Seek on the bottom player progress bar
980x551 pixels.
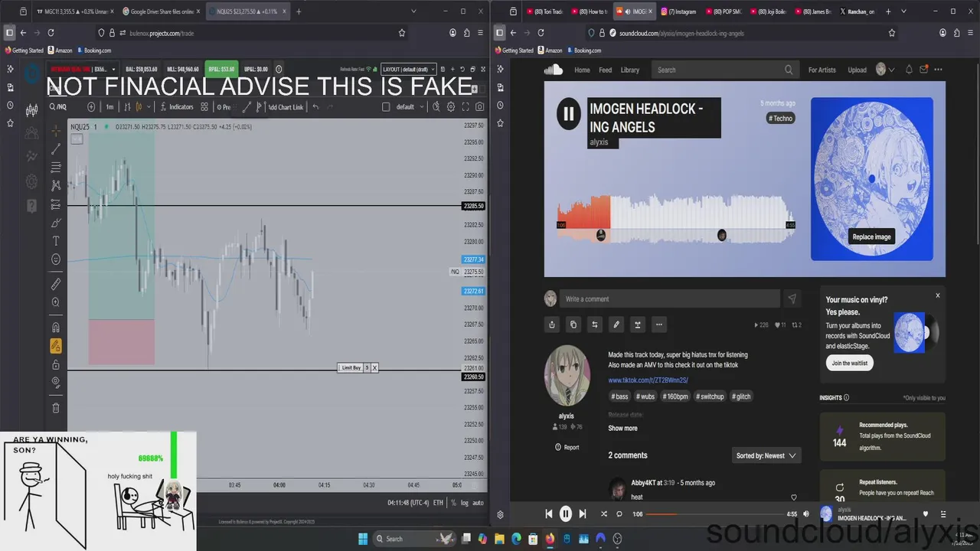click(714, 514)
